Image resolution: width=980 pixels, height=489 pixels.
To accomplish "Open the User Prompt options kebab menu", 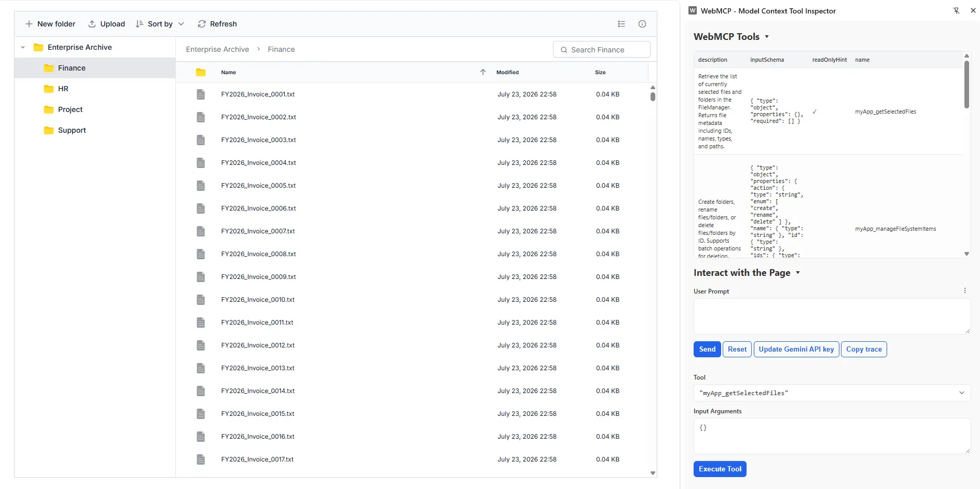I will (x=965, y=290).
